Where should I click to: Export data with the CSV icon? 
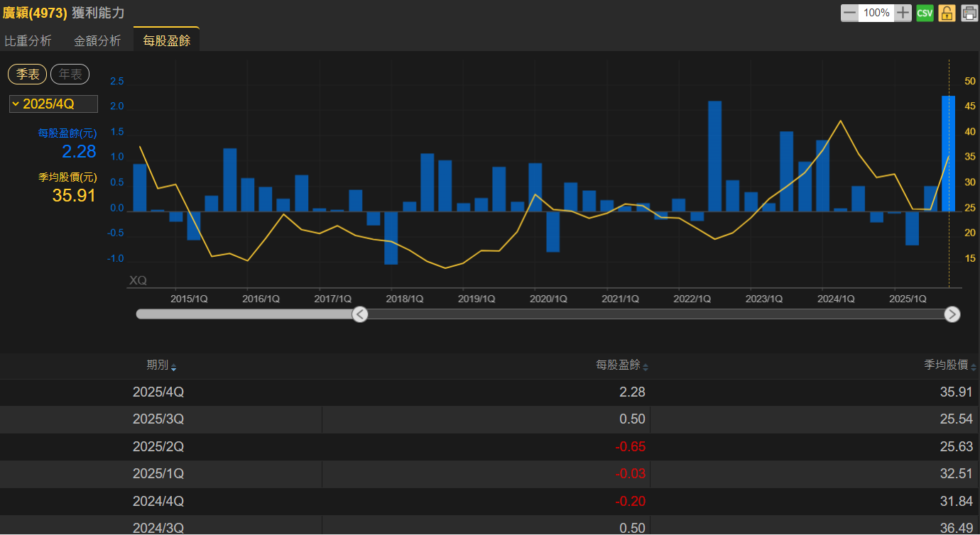[925, 13]
